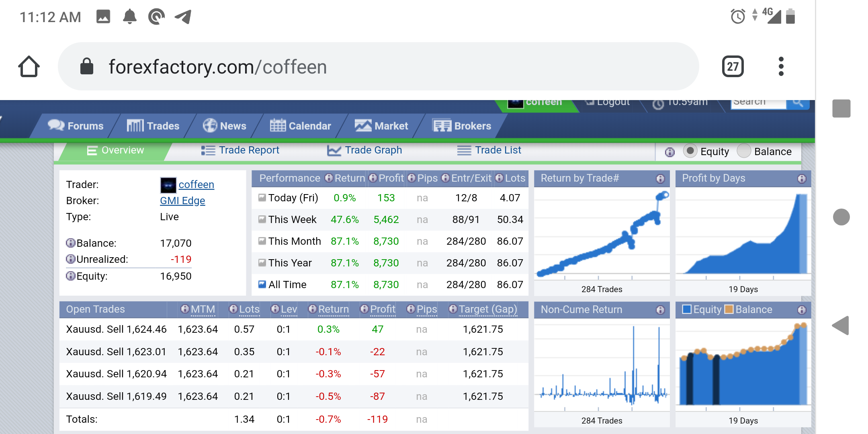Image resolution: width=868 pixels, height=434 pixels.
Task: Toggle the Balance legend color swatch
Action: 729,309
